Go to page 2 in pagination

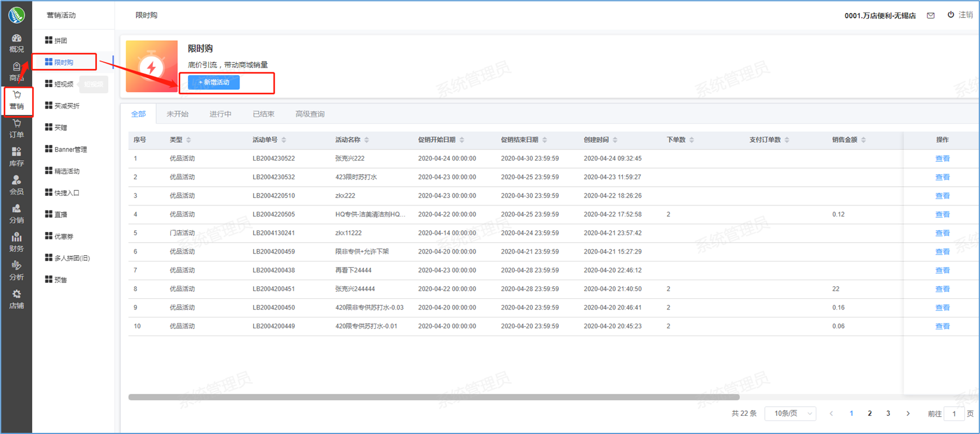point(870,414)
